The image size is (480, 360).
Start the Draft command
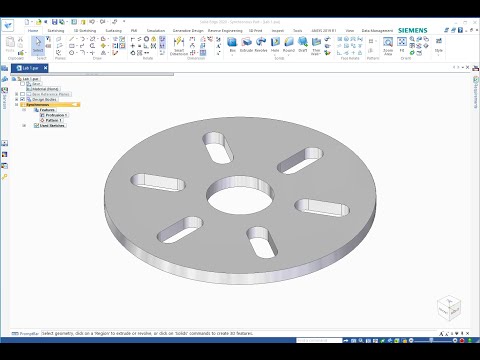(302, 44)
